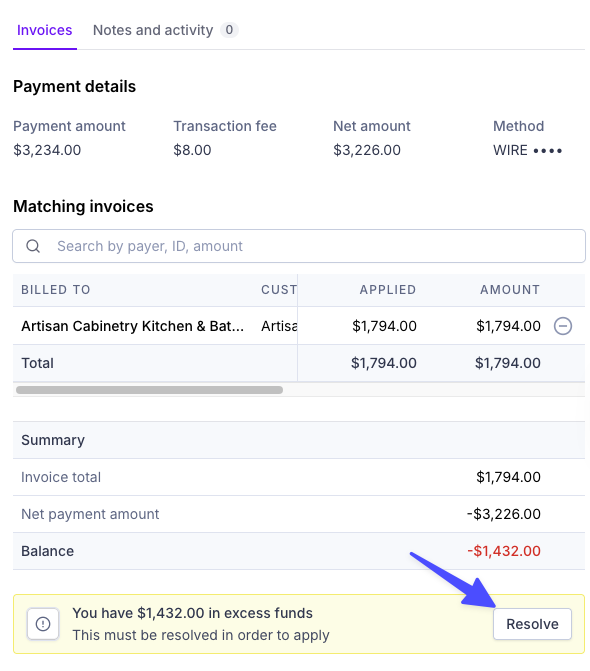Viewport: 590px width, 671px height.
Task: Select the Artisan Cabinetry Kitchen & Bat... row
Action: pyautogui.click(x=299, y=326)
